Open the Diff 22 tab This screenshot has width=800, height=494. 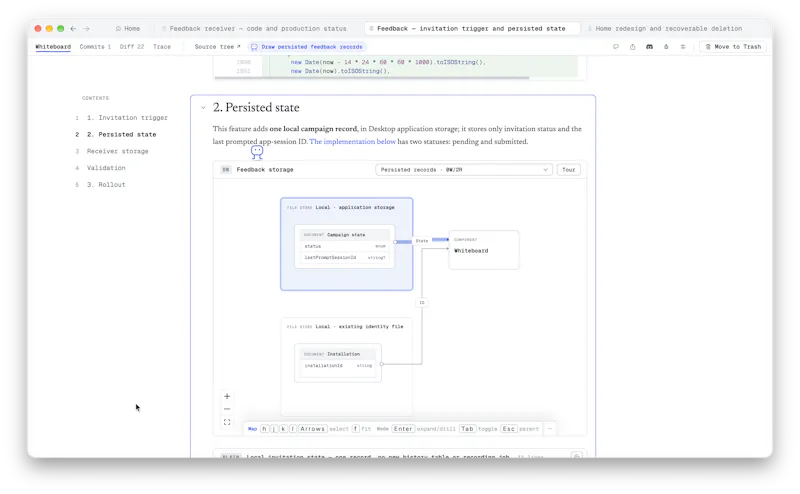click(x=132, y=46)
